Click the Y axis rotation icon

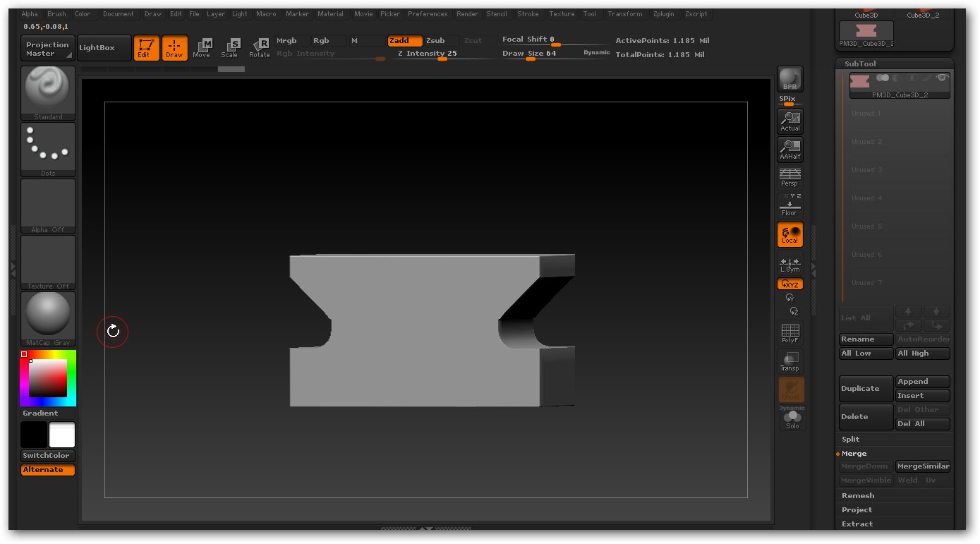pyautogui.click(x=790, y=298)
